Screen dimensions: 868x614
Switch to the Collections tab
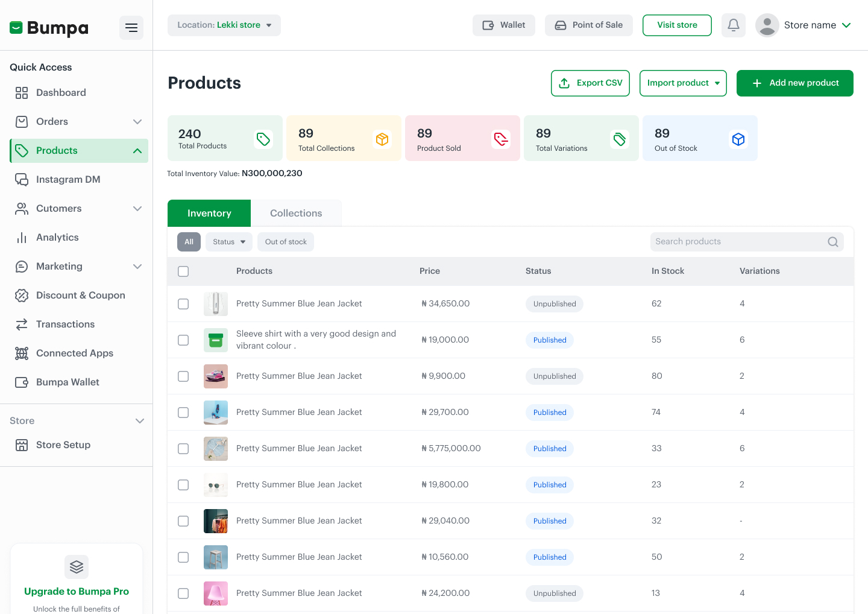[296, 214]
